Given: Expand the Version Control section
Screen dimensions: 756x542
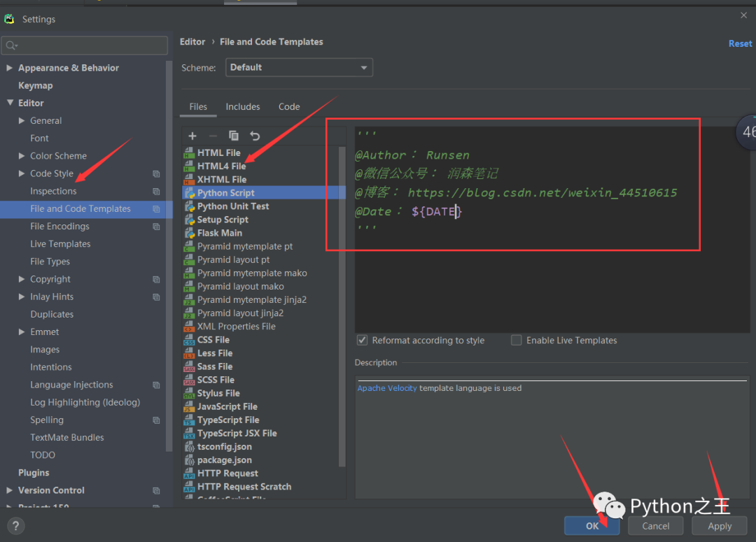Looking at the screenshot, I should [9, 490].
